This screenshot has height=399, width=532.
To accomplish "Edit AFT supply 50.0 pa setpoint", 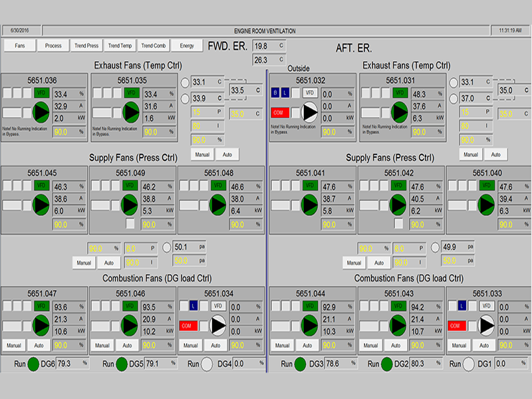I will (x=458, y=261).
